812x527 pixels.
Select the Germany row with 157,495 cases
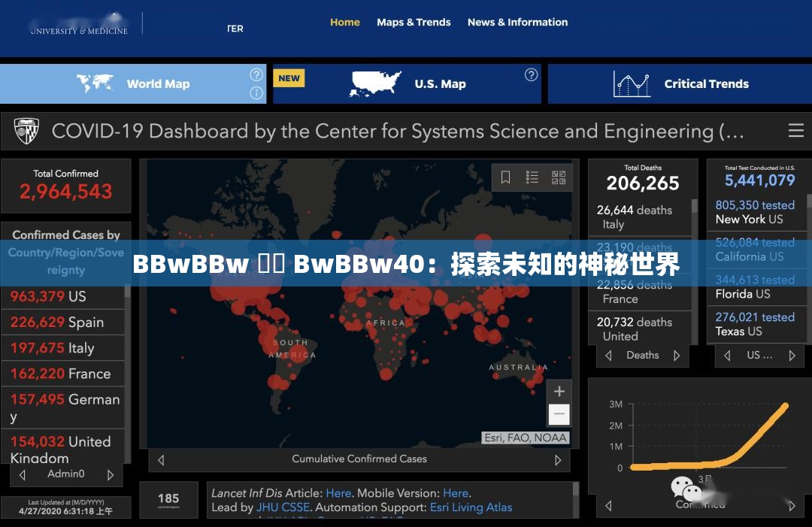point(62,407)
